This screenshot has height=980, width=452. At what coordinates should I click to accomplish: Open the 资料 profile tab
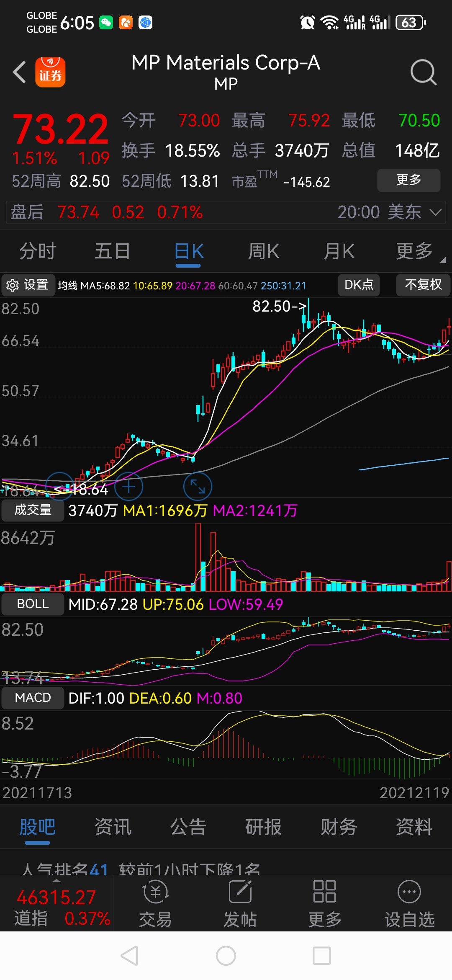pos(414,827)
